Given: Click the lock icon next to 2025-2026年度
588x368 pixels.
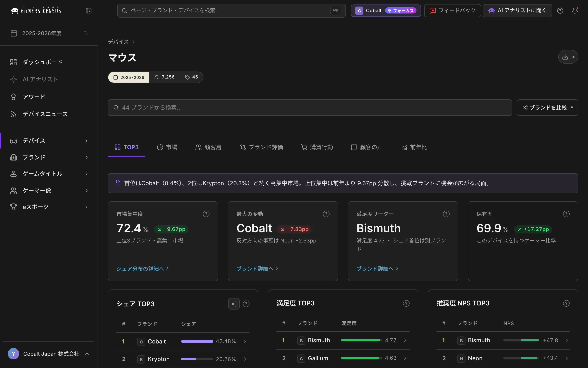Looking at the screenshot, I should coord(85,33).
